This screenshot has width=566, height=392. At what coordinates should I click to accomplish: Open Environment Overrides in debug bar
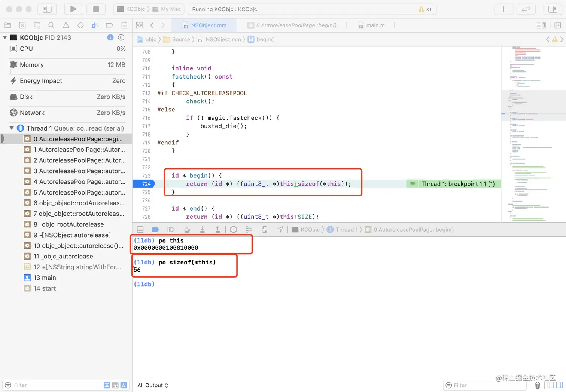265,229
